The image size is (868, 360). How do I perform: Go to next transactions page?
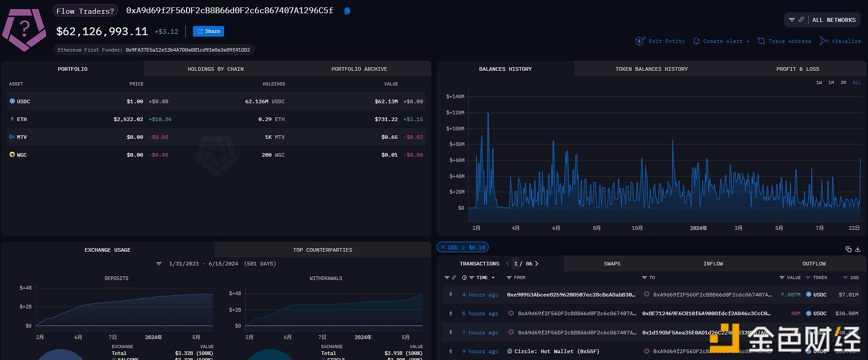pos(537,264)
